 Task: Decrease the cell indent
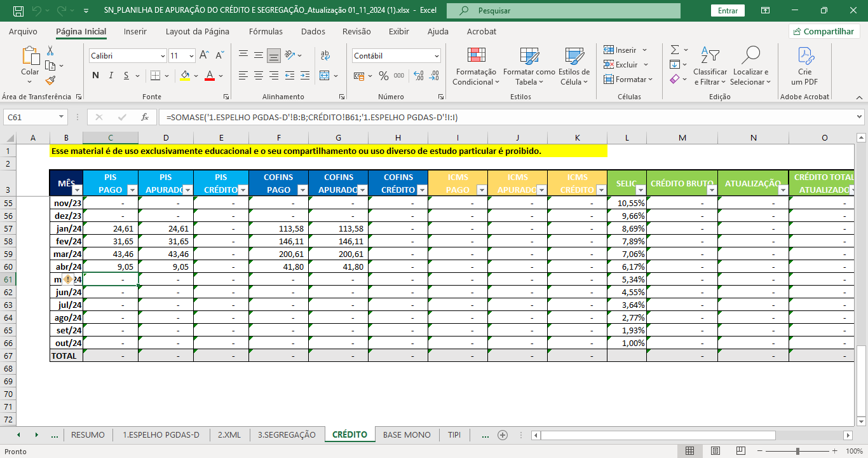click(x=290, y=76)
